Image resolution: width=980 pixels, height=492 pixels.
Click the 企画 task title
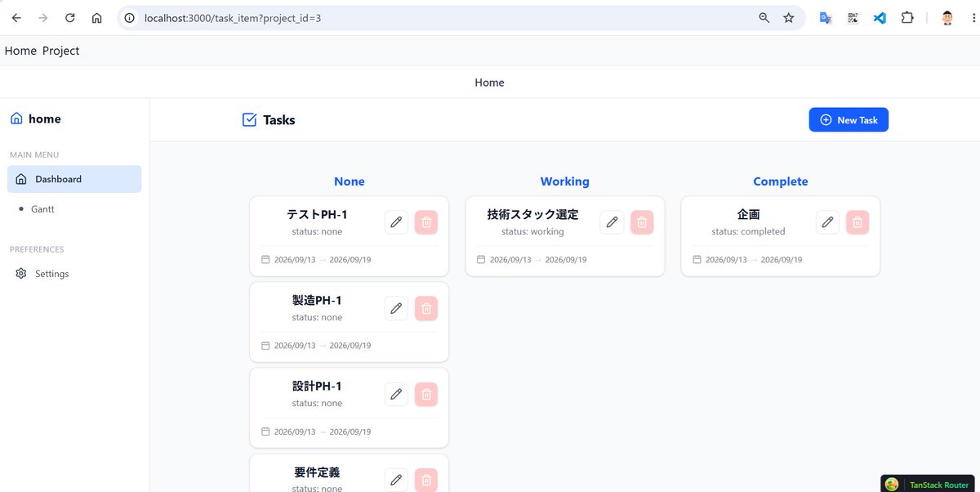click(748, 215)
